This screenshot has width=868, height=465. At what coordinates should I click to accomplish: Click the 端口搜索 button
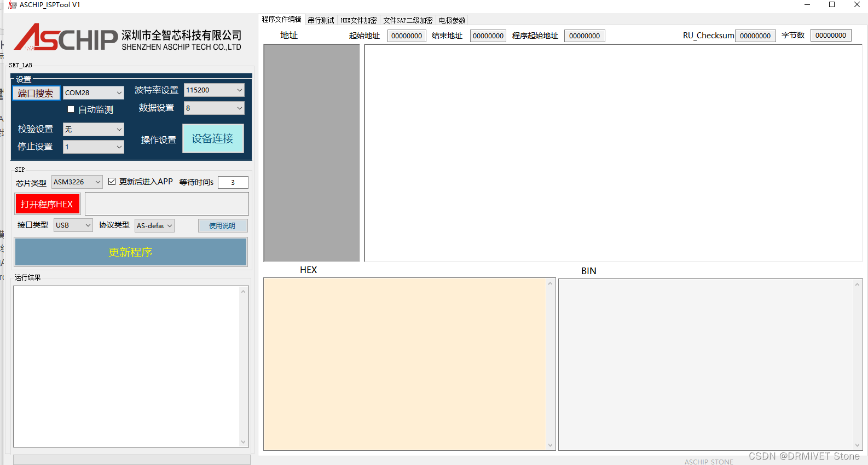point(36,94)
